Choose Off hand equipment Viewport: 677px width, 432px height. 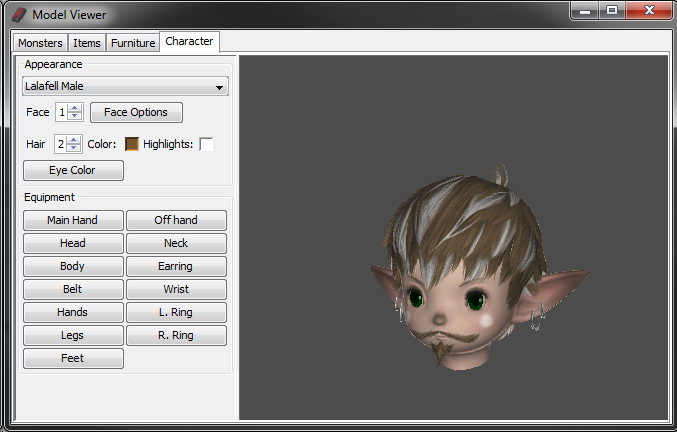point(176,220)
